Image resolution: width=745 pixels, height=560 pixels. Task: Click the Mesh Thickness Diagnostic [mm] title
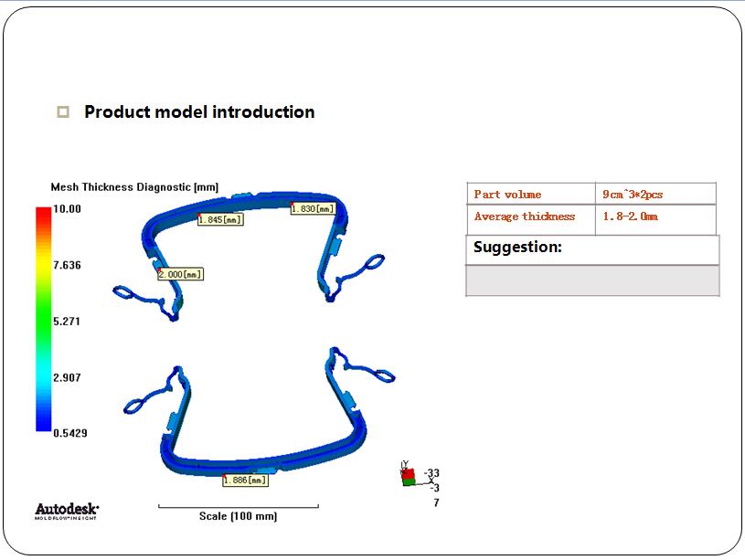point(134,187)
